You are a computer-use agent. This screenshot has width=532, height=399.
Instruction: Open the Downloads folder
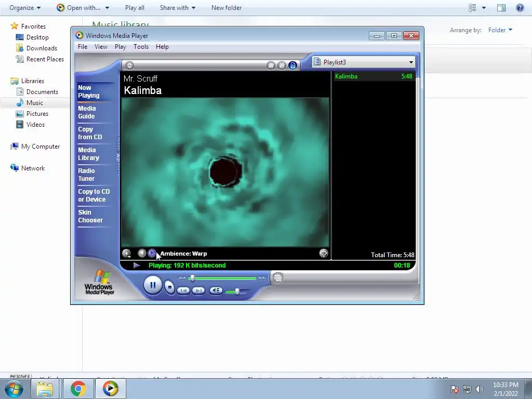tap(37, 48)
